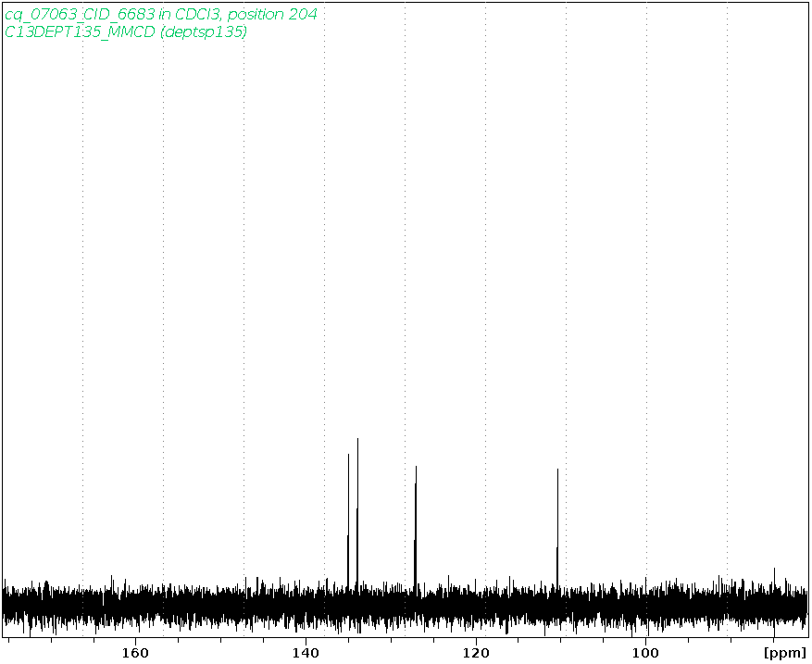Viewport: 812px width, 664px height.
Task: Select the C13DEPT135_MMCD experiment name line
Action: [x=126, y=32]
